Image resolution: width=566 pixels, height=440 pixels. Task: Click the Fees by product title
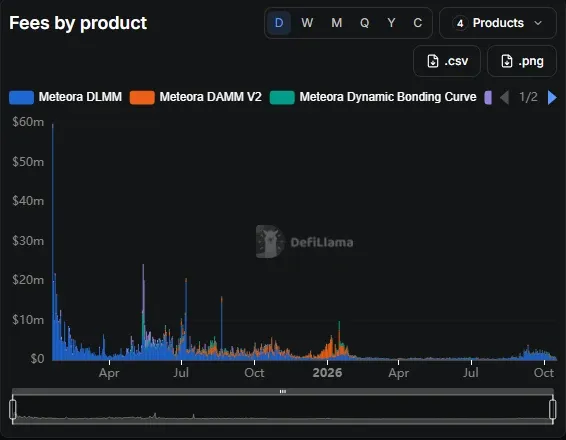78,23
